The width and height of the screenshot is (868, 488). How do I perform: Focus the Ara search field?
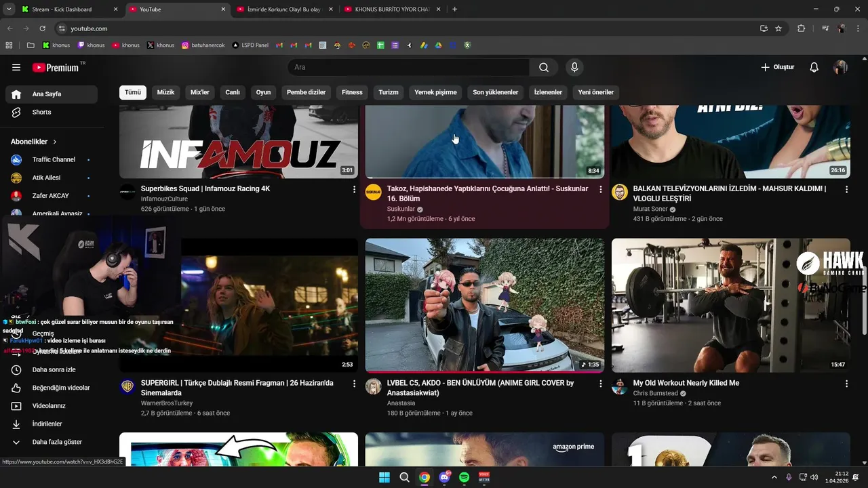pos(409,67)
